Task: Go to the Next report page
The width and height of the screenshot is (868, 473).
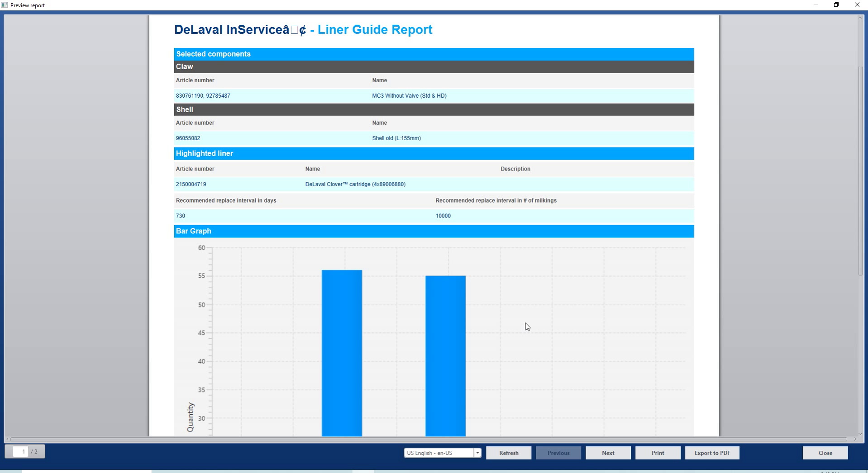Action: click(608, 453)
